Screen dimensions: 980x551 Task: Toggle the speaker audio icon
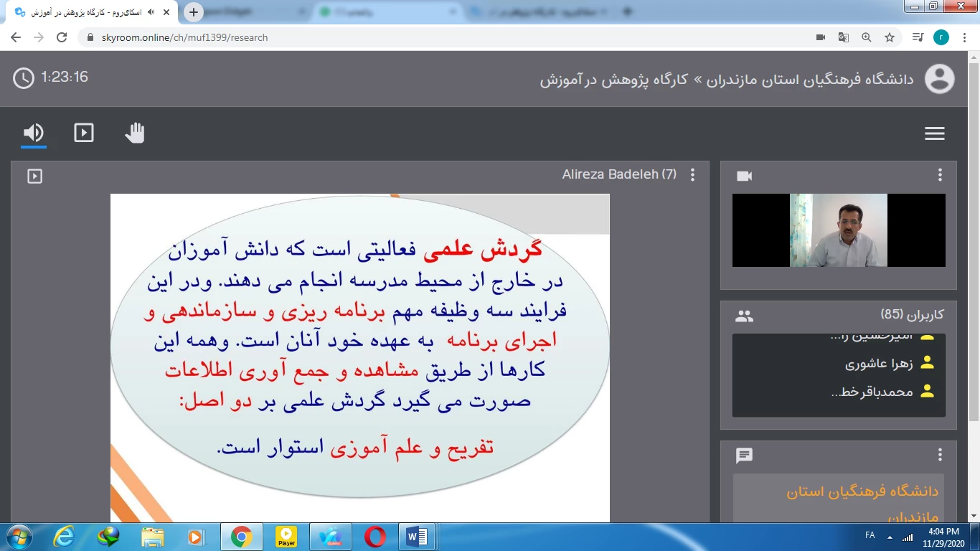click(33, 133)
